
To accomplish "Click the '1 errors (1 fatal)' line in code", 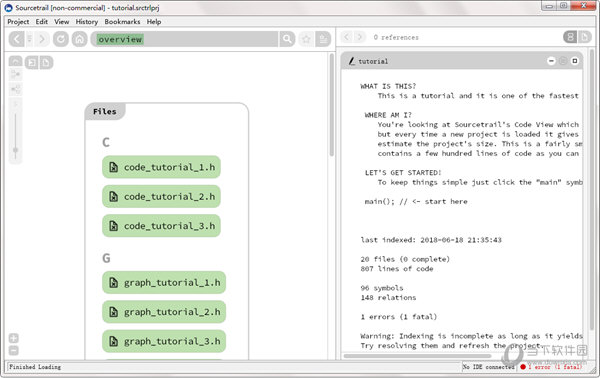I will point(398,317).
